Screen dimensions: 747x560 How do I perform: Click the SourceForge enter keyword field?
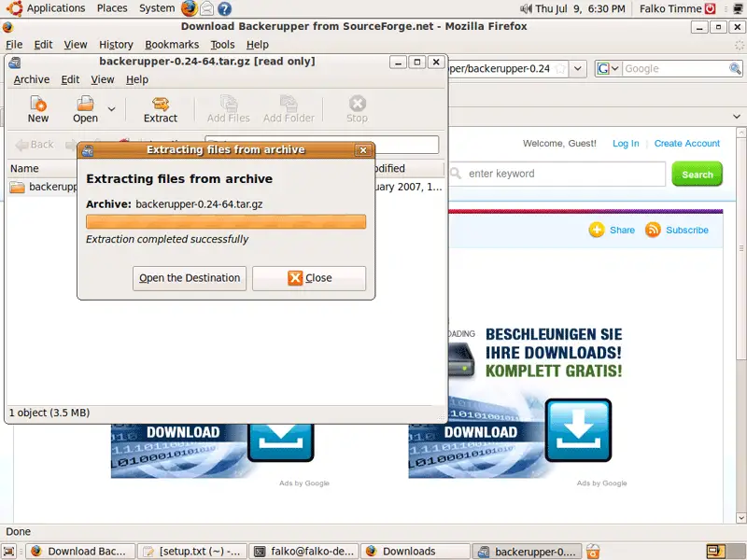(x=557, y=174)
